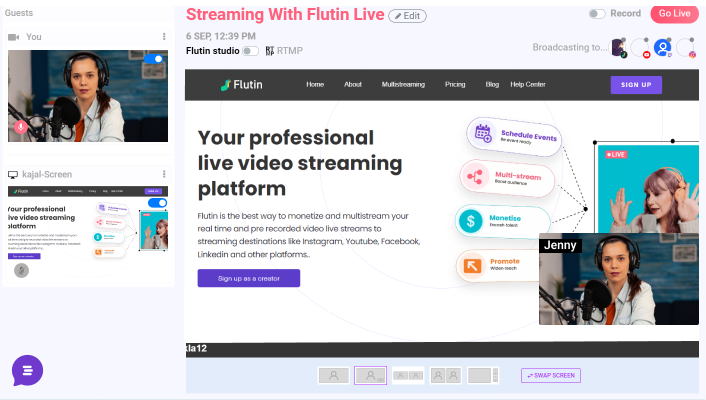Enable the Flutin studio switch
This screenshot has width=706, height=400.
pos(250,51)
